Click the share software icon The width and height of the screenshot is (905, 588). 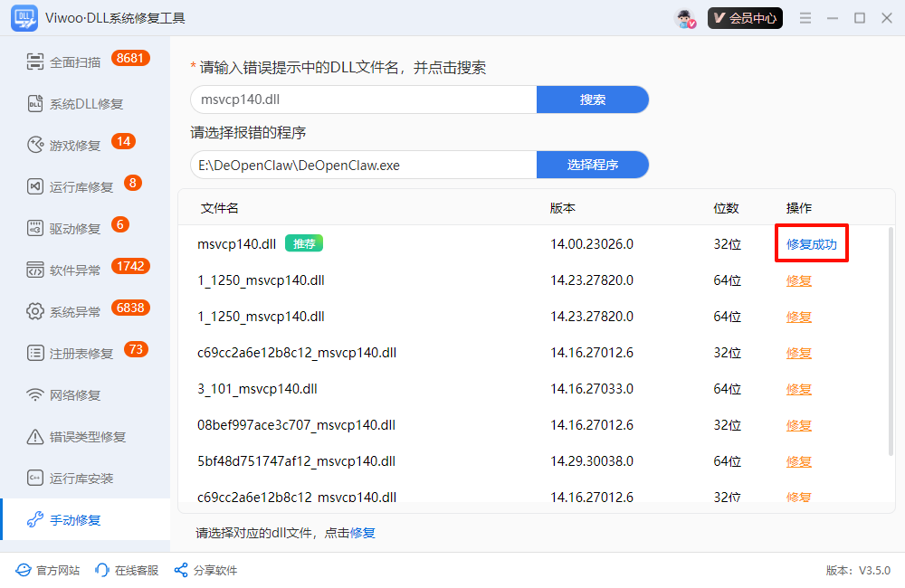tap(181, 571)
